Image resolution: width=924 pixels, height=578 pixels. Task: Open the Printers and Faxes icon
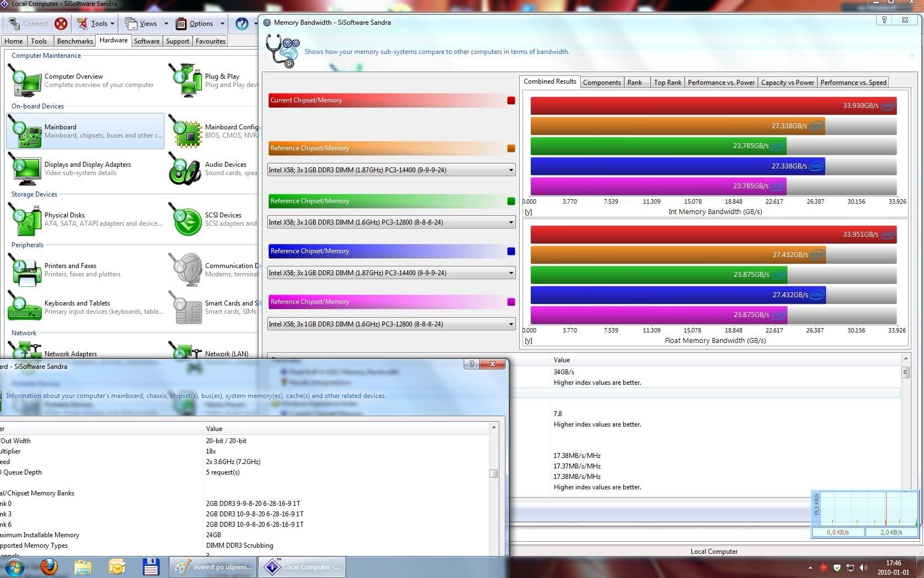pyautogui.click(x=25, y=270)
